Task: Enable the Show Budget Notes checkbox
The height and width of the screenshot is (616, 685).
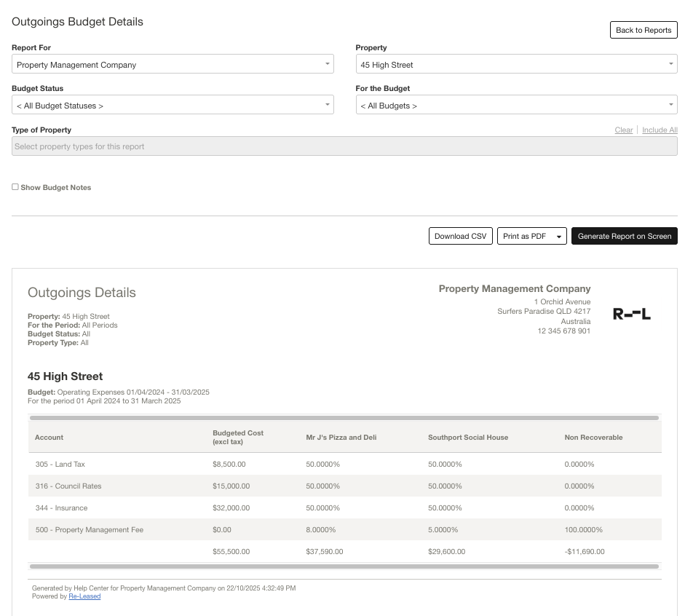Action: pos(15,187)
